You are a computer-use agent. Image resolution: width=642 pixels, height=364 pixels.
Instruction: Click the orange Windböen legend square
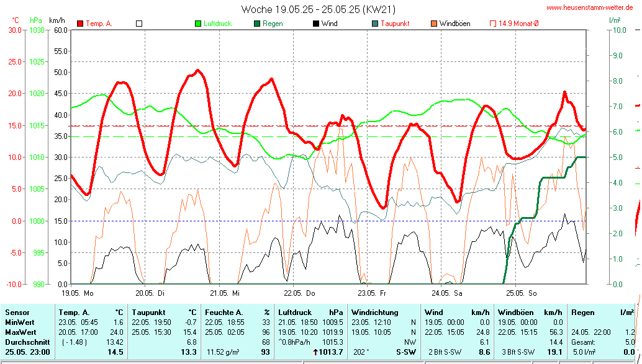pyautogui.click(x=434, y=24)
